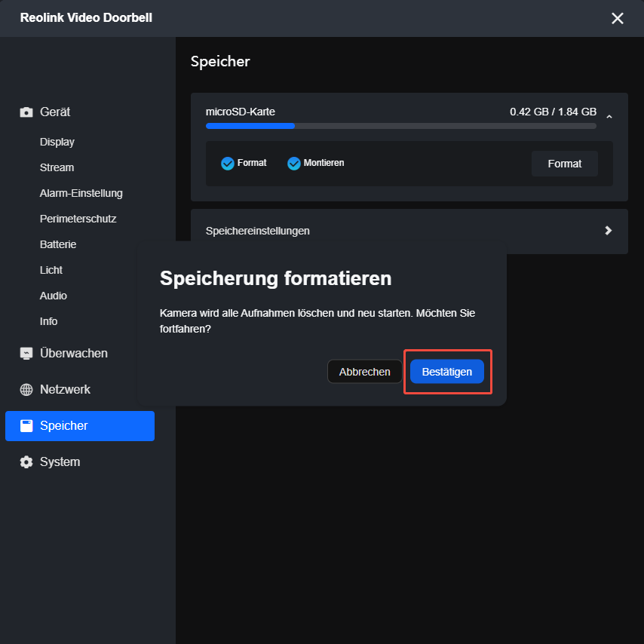Click the gear icon beside System
Image resolution: width=644 pixels, height=644 pixels.
26,462
